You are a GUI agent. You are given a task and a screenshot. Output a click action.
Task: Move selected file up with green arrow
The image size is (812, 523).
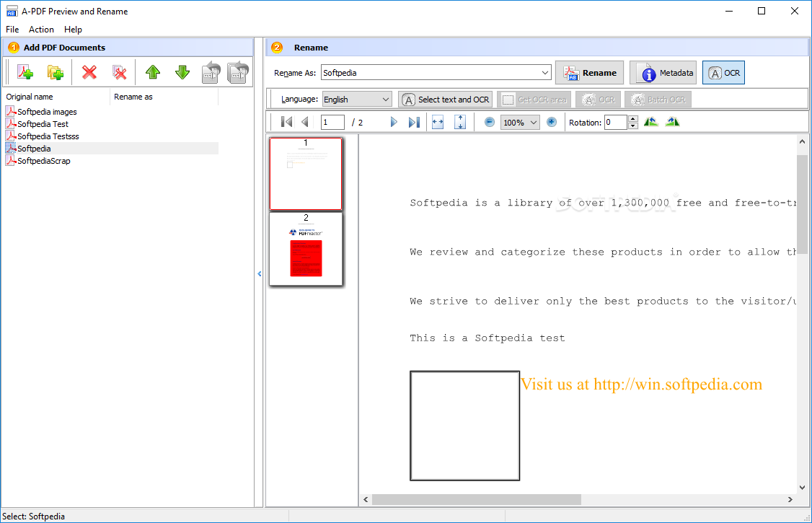pyautogui.click(x=153, y=72)
